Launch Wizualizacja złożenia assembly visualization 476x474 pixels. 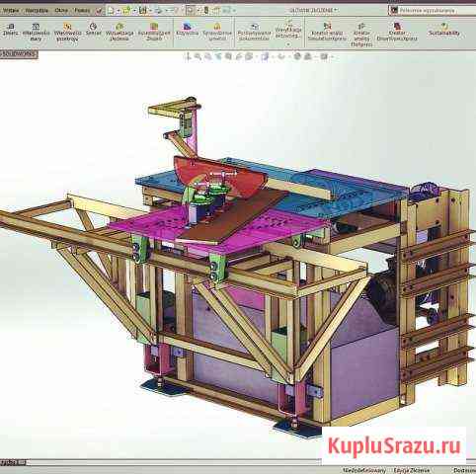119,32
